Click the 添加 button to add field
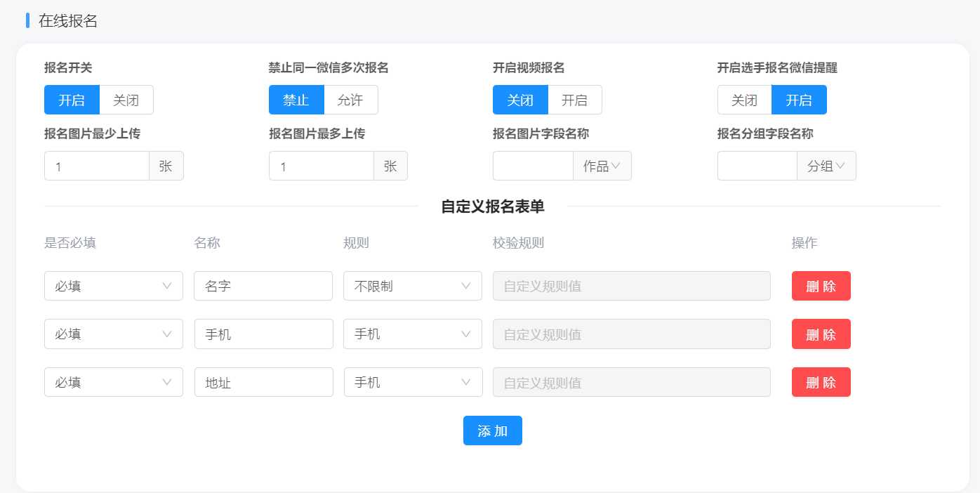 coord(492,430)
